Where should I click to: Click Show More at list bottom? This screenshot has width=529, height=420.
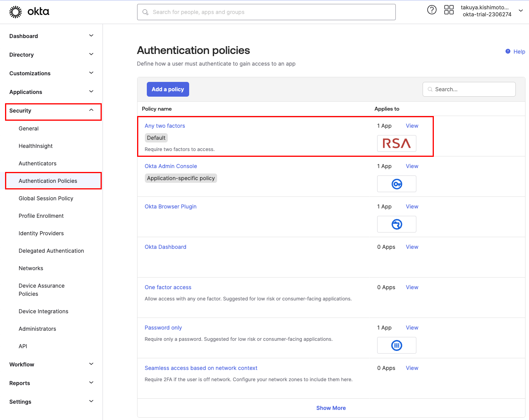click(x=331, y=408)
